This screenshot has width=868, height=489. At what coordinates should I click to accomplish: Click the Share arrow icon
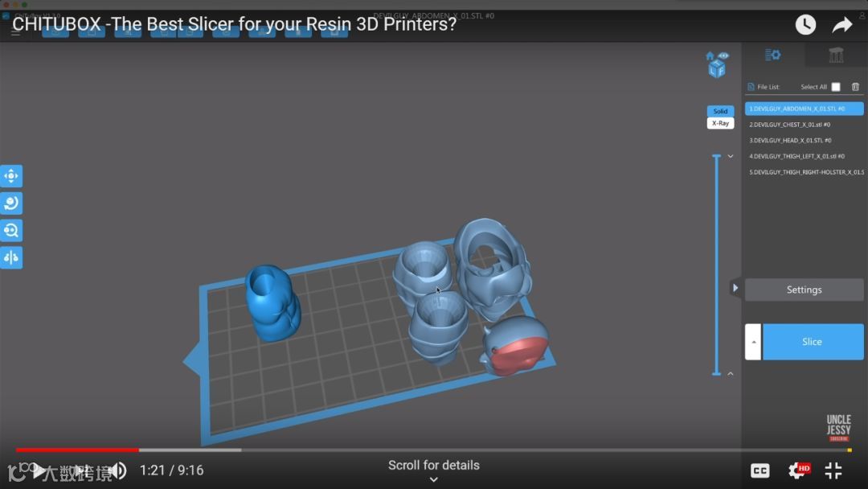pos(842,25)
